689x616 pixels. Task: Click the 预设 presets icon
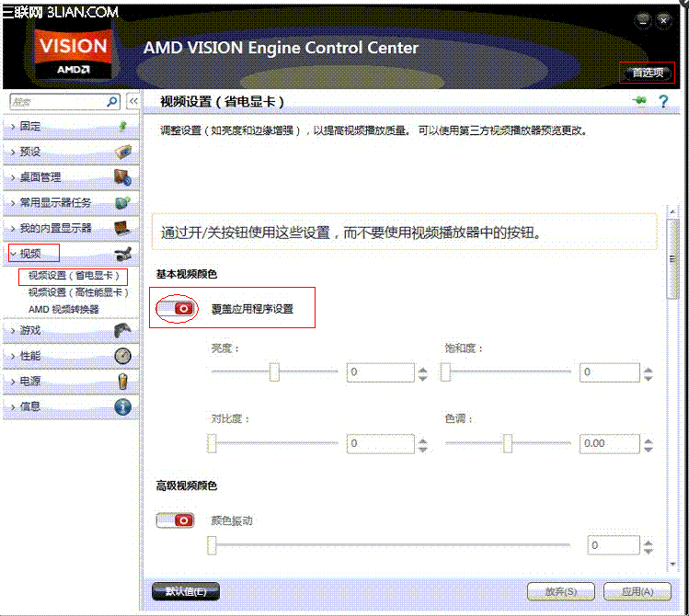tap(123, 152)
